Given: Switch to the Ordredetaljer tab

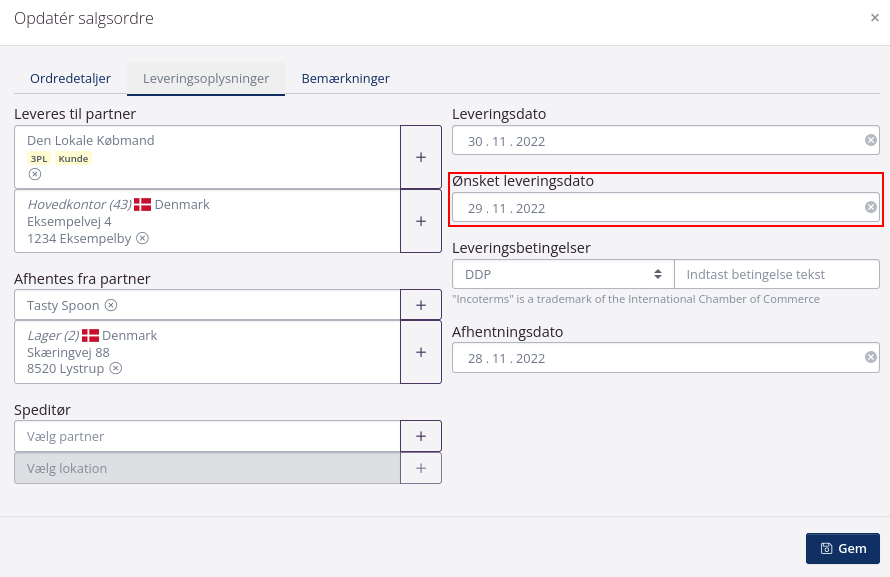Looking at the screenshot, I should coord(70,78).
